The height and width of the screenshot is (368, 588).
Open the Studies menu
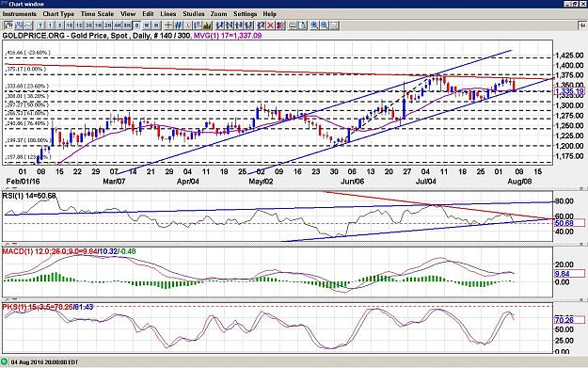point(194,14)
